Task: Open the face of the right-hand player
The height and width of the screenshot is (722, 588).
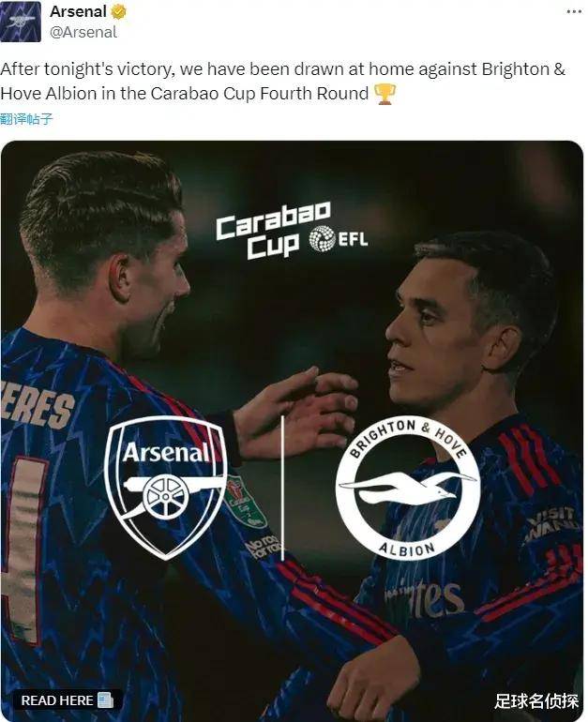Action: click(426, 333)
